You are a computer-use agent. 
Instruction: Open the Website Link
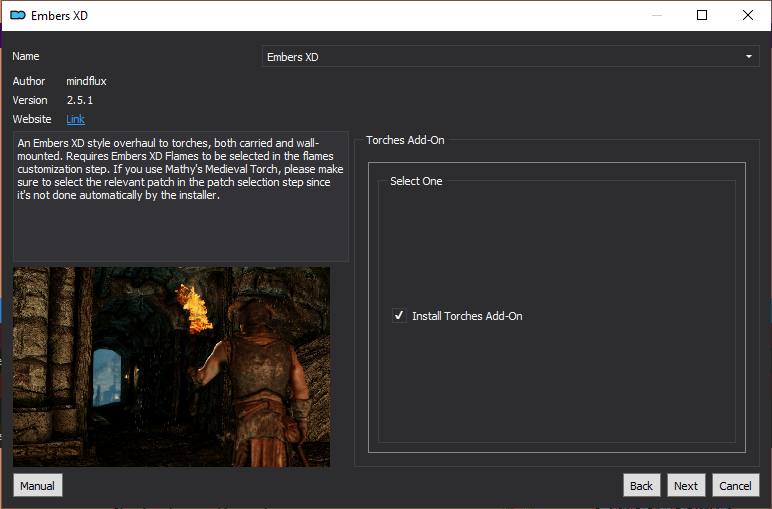[x=75, y=119]
